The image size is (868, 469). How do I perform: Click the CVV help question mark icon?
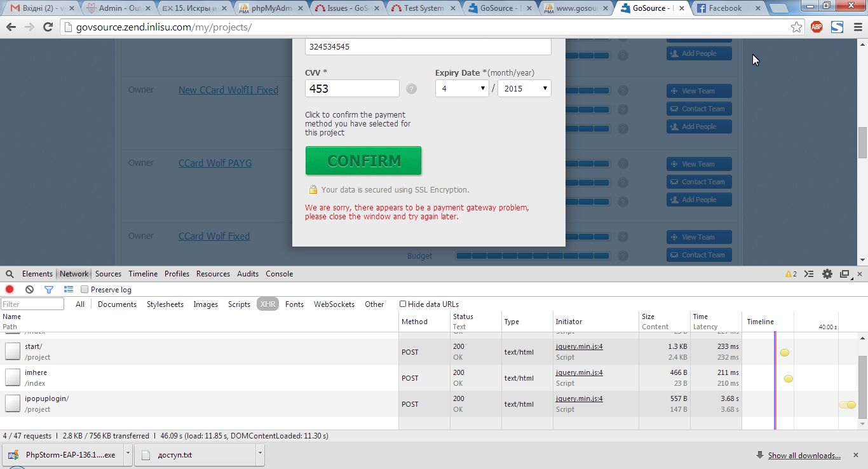point(412,89)
